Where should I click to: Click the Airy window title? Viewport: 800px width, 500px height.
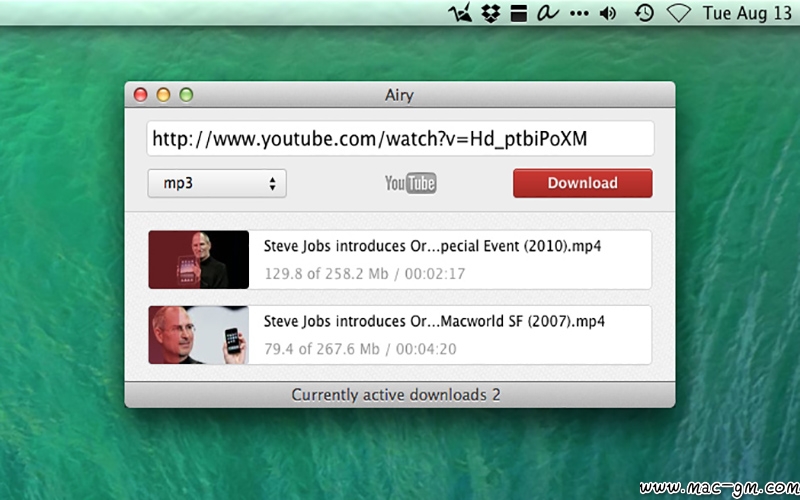point(399,95)
